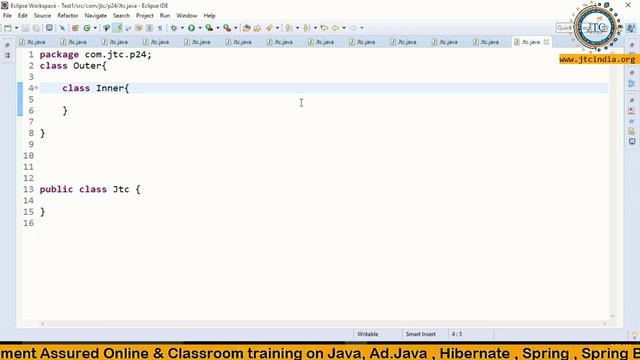
Task: Toggle the highlighted Mark Occurrences button
Action: click(x=118, y=28)
